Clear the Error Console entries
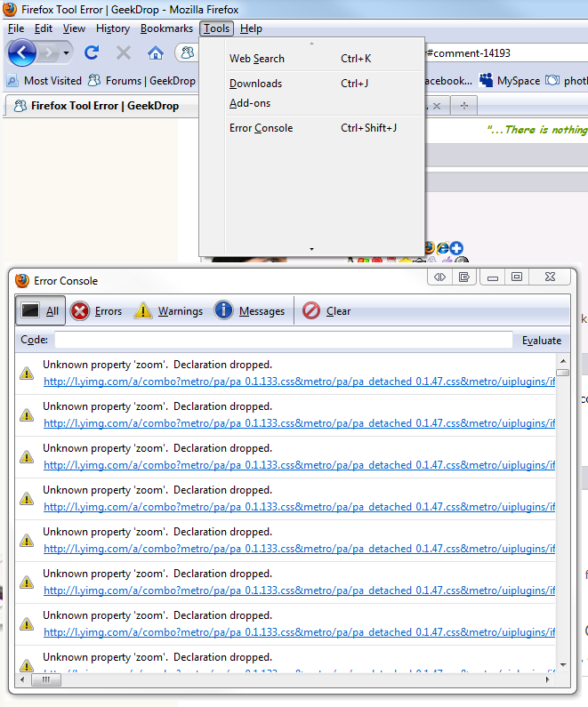 326,311
